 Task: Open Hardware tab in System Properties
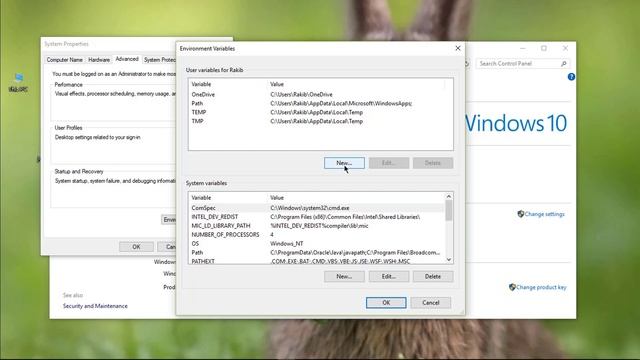(99, 60)
